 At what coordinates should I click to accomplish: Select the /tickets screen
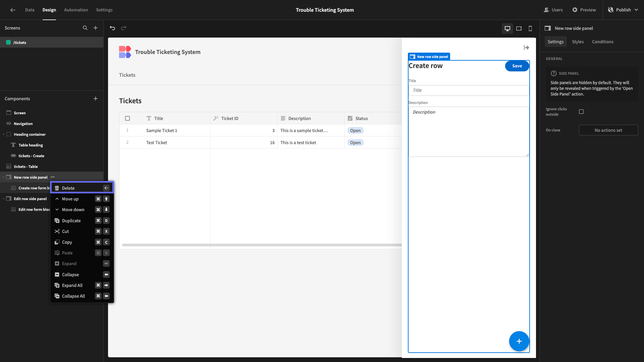click(x=52, y=43)
